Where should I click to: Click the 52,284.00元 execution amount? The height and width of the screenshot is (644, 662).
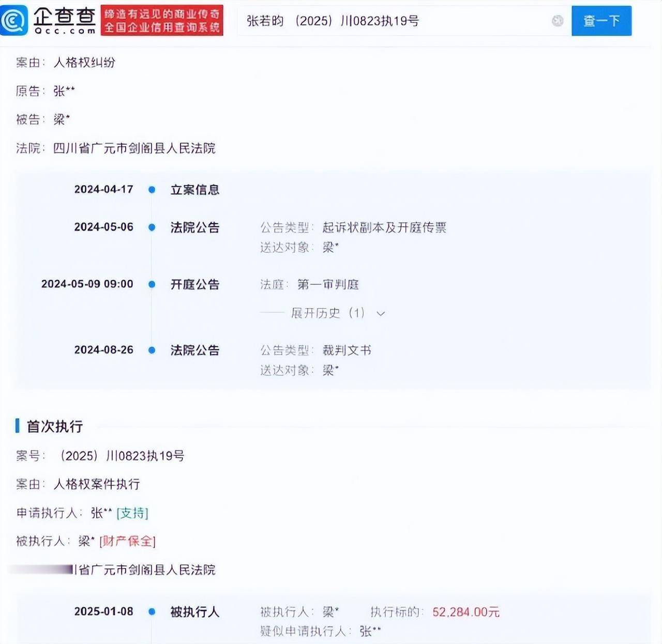[x=465, y=612]
